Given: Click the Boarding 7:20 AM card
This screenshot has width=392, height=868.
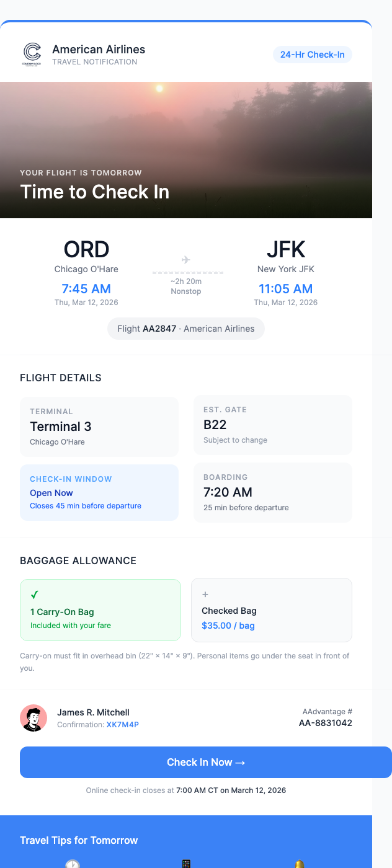Looking at the screenshot, I should (272, 492).
